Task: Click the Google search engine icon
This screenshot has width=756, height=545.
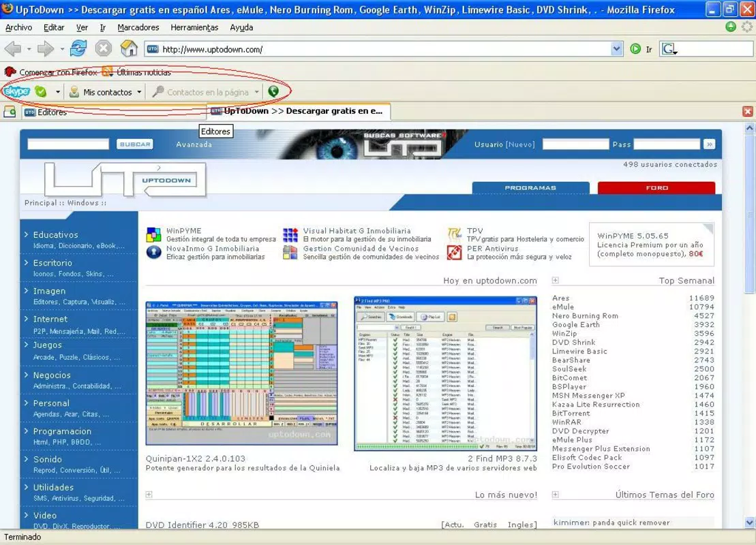Action: tap(668, 48)
